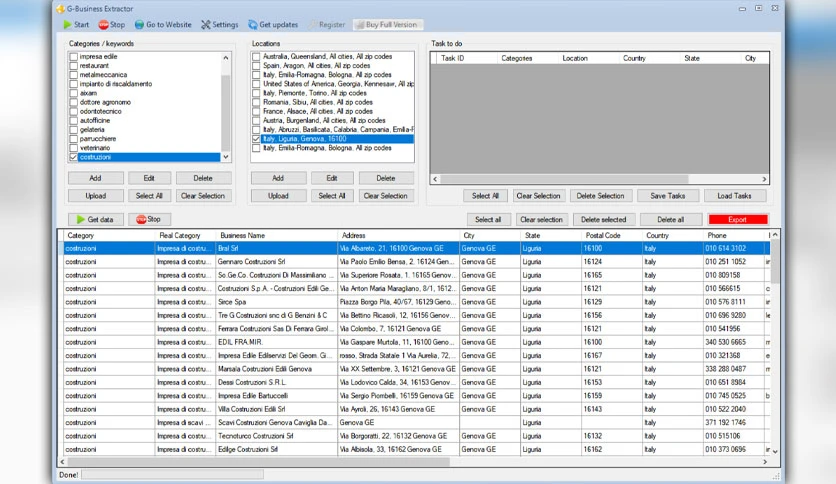Click the Start toolbar button
This screenshot has width=836, height=484.
76,25
